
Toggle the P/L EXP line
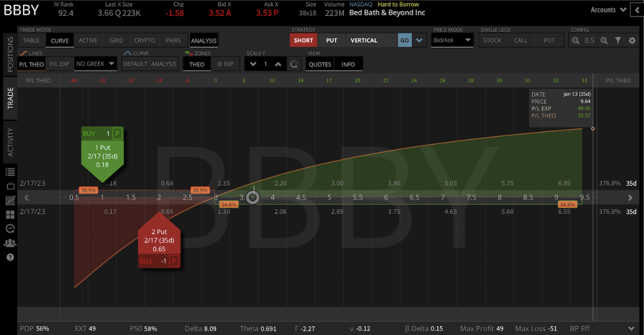[x=59, y=64]
